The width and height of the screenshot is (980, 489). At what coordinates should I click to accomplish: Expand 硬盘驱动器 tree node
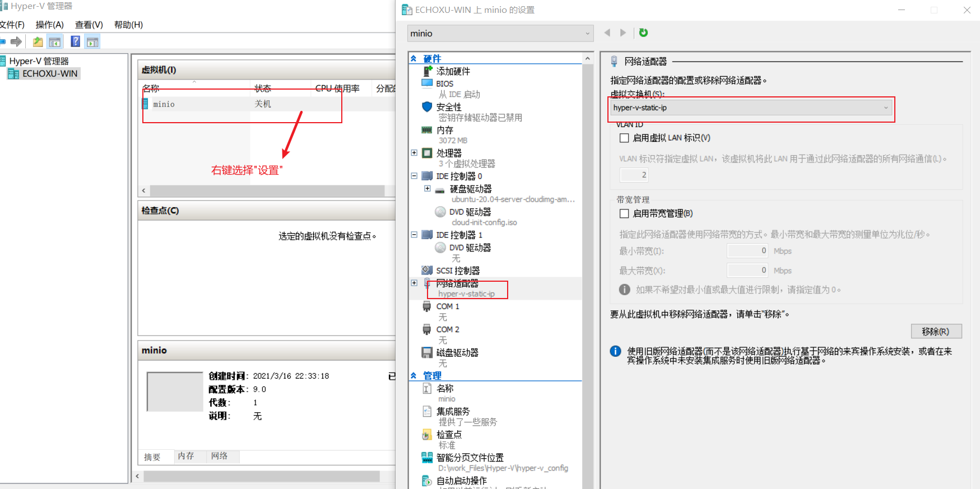[x=428, y=188]
